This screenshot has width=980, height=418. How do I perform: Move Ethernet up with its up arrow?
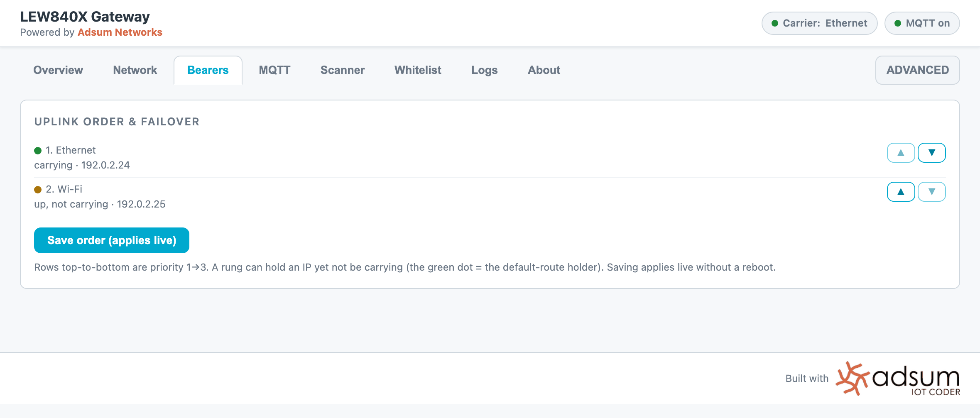pos(901,153)
